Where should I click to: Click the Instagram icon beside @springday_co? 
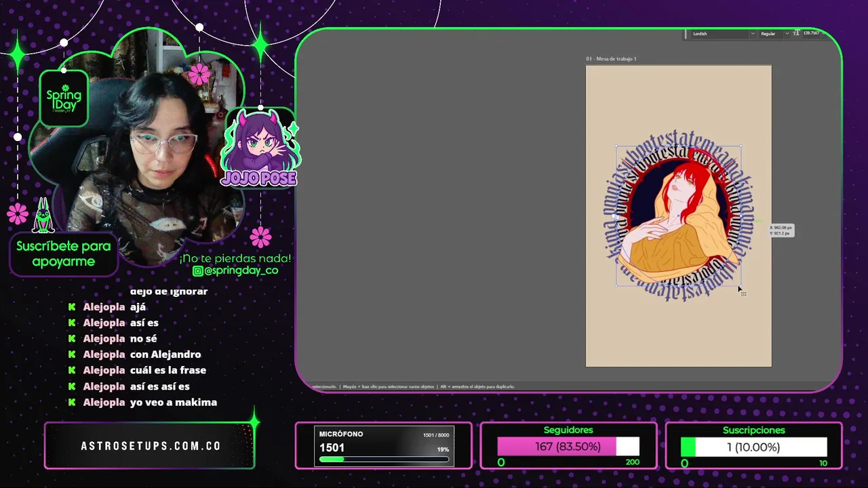(197, 271)
